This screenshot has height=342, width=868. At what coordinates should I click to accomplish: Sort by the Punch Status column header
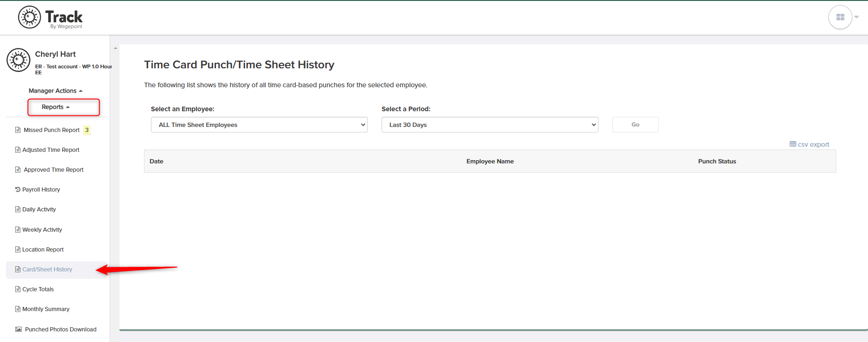[717, 162]
